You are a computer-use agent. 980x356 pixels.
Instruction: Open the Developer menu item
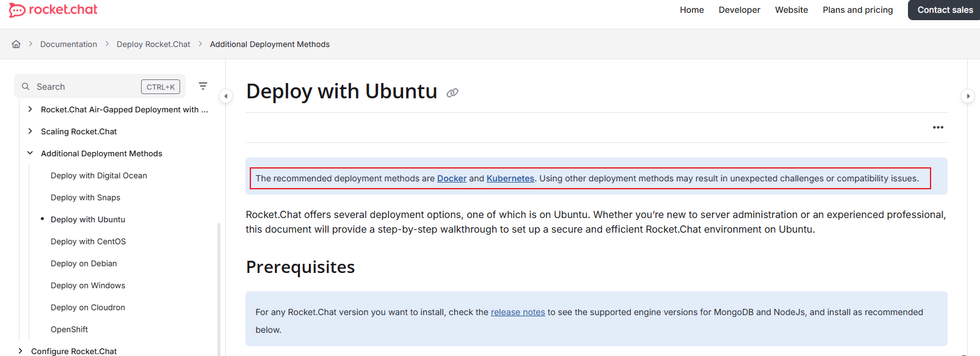(x=739, y=10)
